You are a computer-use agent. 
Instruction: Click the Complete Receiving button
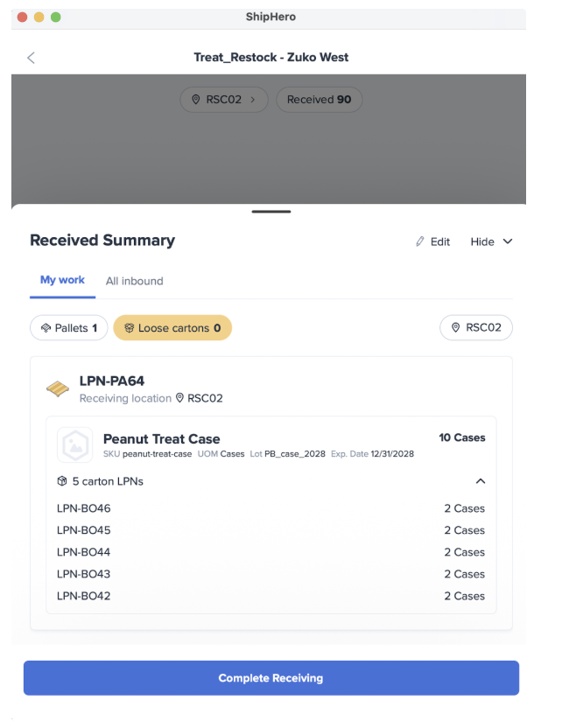tap(270, 678)
